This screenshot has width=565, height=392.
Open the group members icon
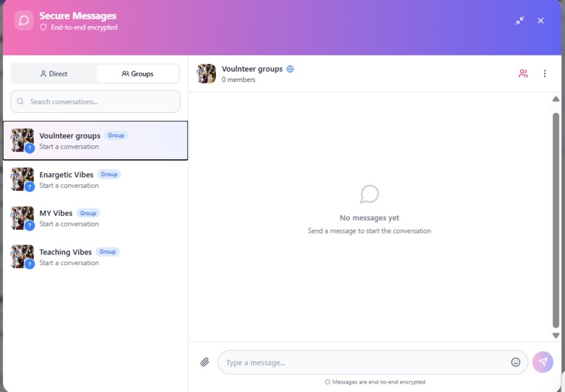click(523, 74)
